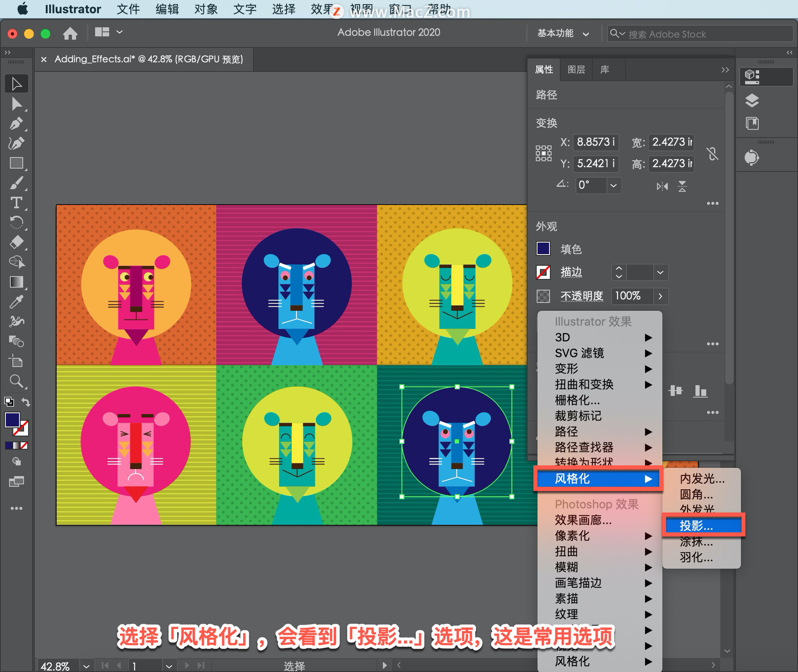The height and width of the screenshot is (672, 798).
Task: Toggle constrain width and height proportions
Action: 712,154
